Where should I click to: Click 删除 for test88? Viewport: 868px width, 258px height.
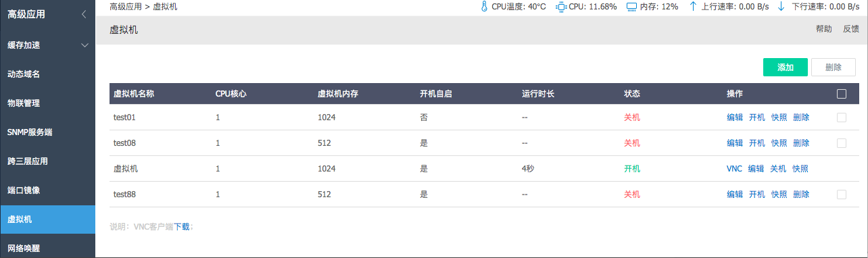801,195
